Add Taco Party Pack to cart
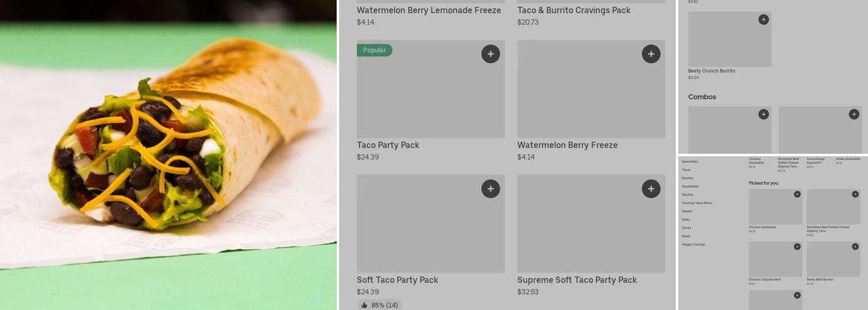This screenshot has height=310, width=868. pos(490,54)
